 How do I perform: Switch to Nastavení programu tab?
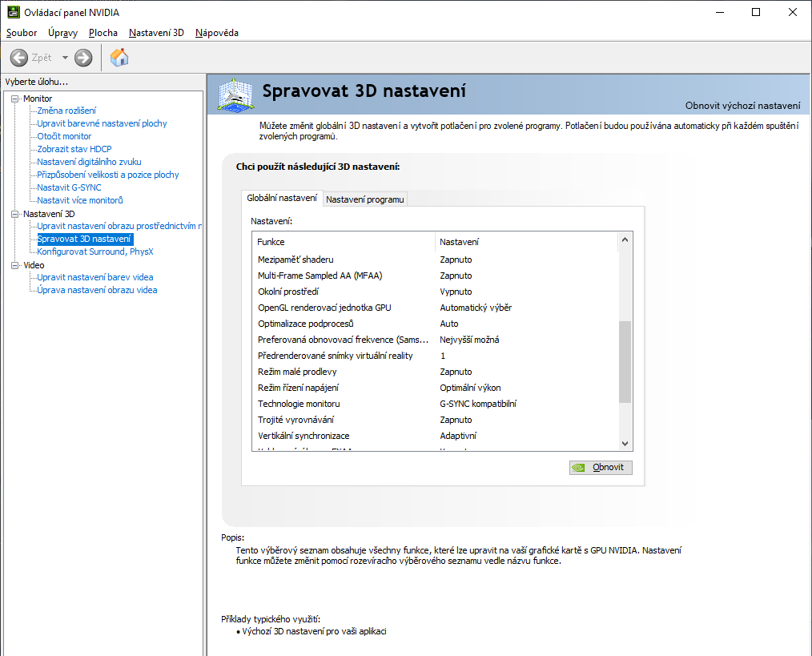(x=365, y=199)
